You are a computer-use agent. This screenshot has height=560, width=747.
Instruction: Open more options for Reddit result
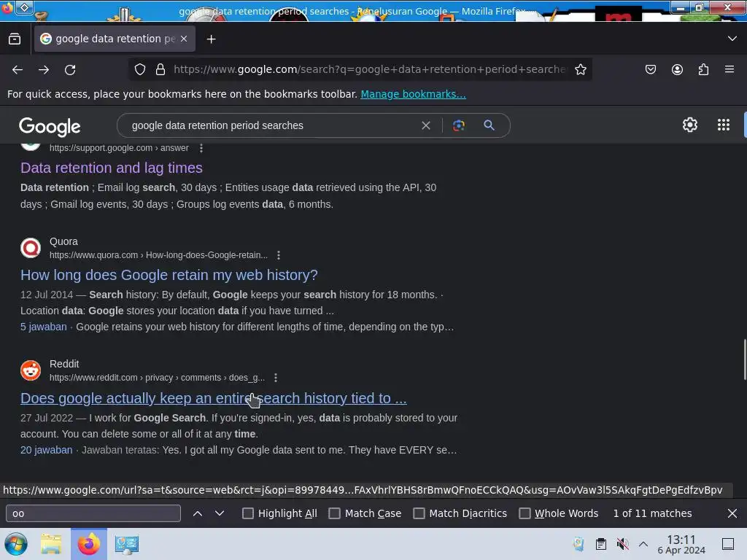click(x=276, y=378)
